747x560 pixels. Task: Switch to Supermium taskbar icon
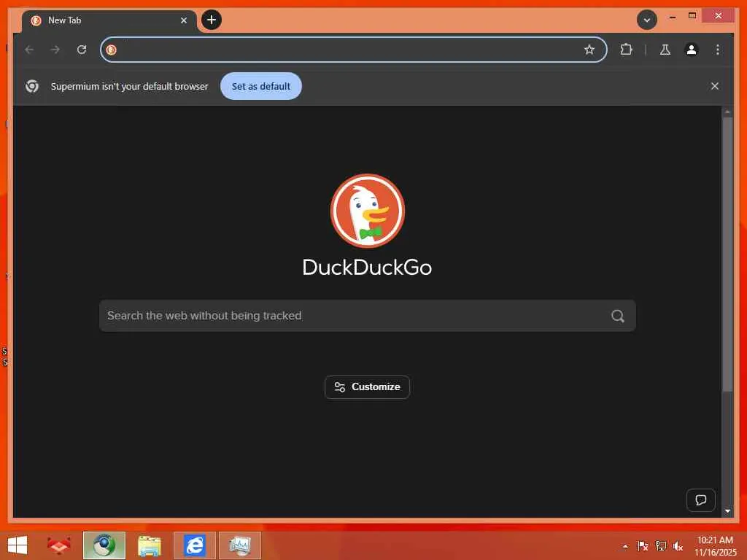pos(104,545)
